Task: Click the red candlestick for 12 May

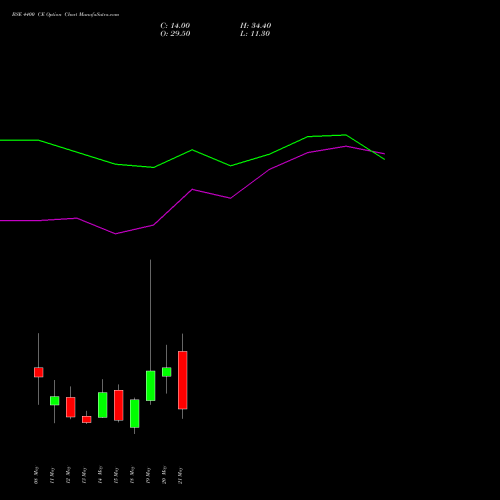Action: (71, 407)
